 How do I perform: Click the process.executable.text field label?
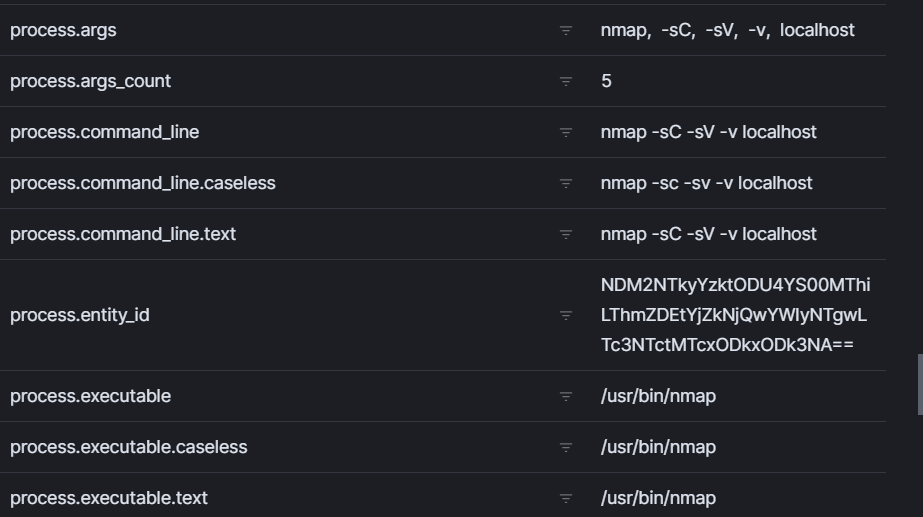click(x=109, y=498)
